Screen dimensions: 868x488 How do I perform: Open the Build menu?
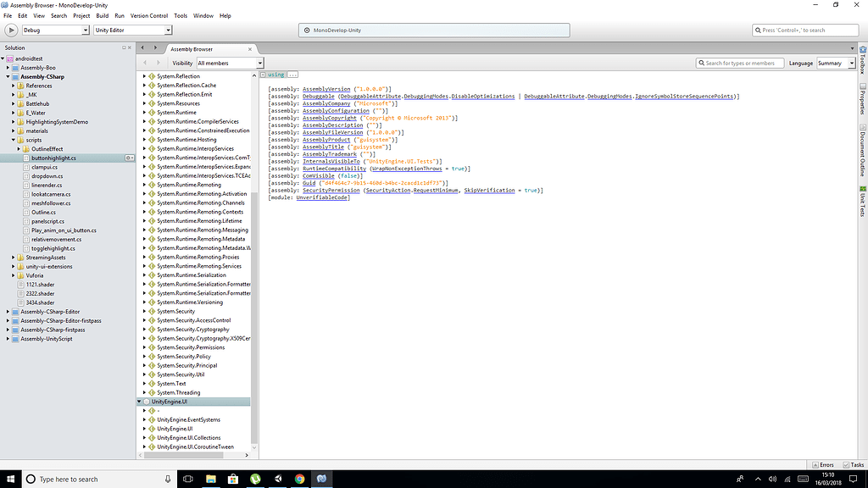click(x=102, y=15)
